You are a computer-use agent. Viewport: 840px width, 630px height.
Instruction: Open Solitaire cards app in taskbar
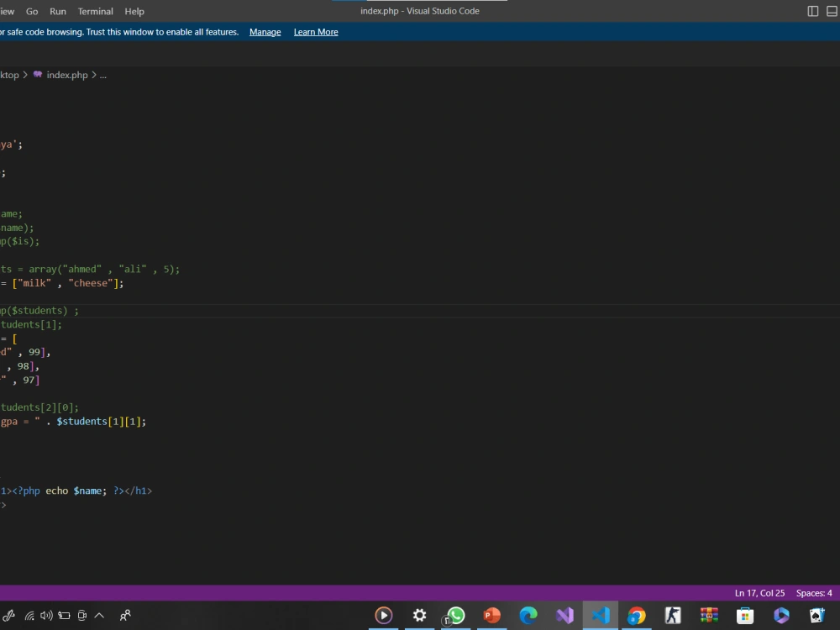pos(817,616)
